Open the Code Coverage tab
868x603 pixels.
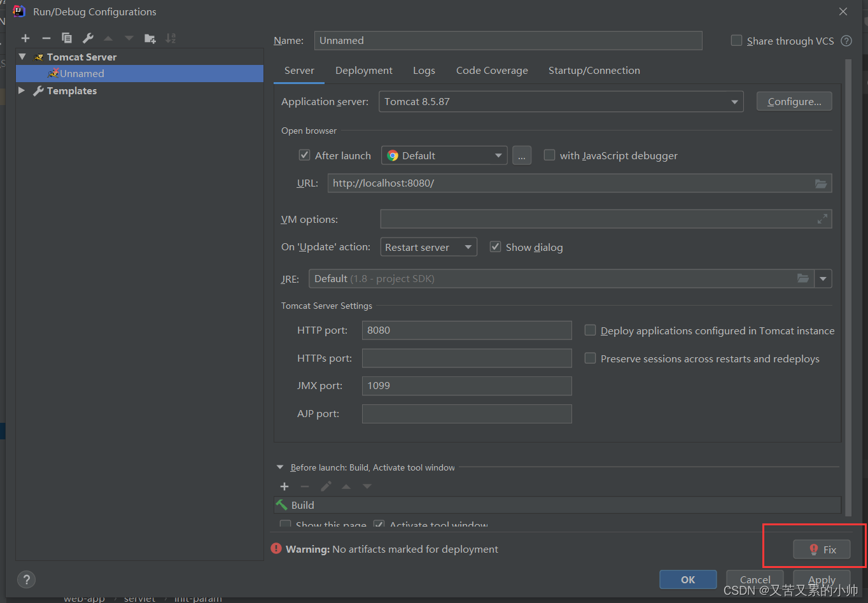point(492,71)
